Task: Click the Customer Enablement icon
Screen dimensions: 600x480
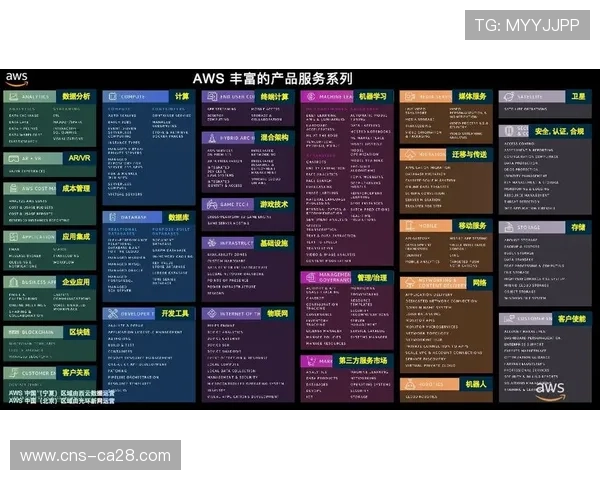Action: click(509, 318)
